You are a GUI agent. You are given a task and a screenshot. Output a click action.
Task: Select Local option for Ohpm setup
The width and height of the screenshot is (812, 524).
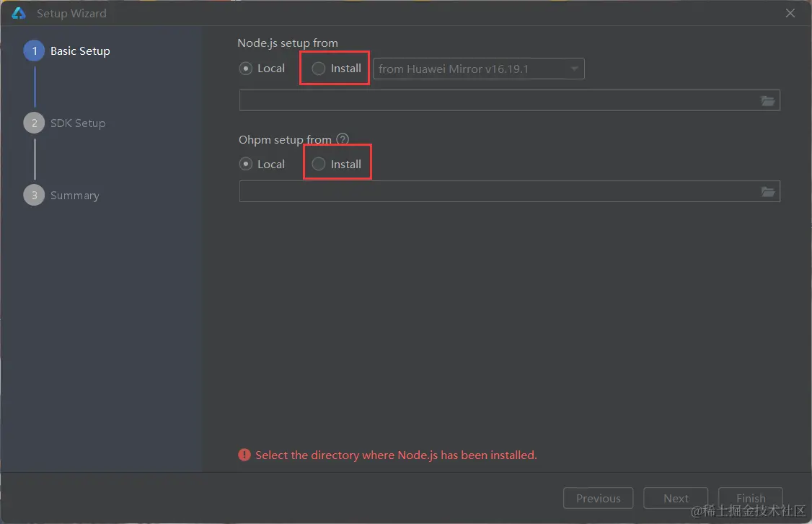pyautogui.click(x=262, y=165)
